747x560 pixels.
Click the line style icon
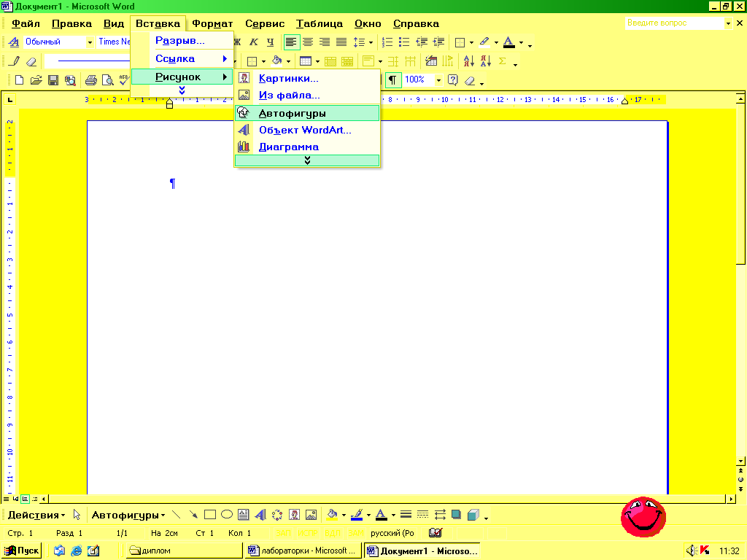[x=406, y=515]
